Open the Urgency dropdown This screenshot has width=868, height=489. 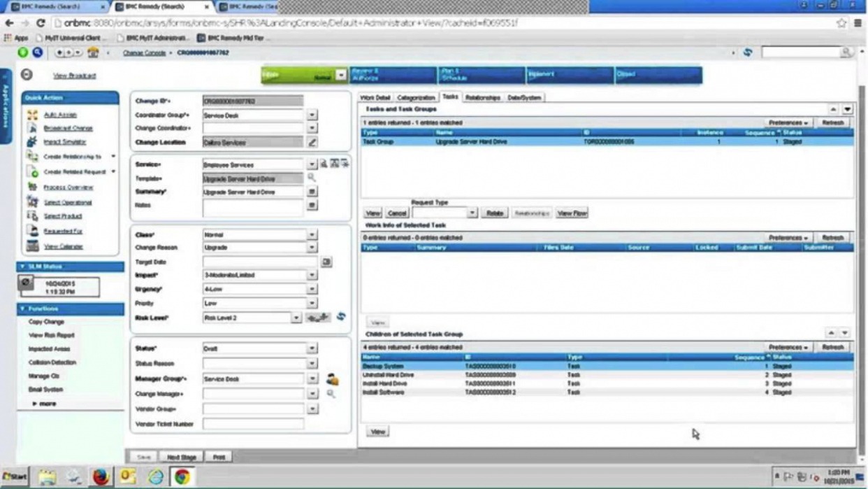coord(312,289)
